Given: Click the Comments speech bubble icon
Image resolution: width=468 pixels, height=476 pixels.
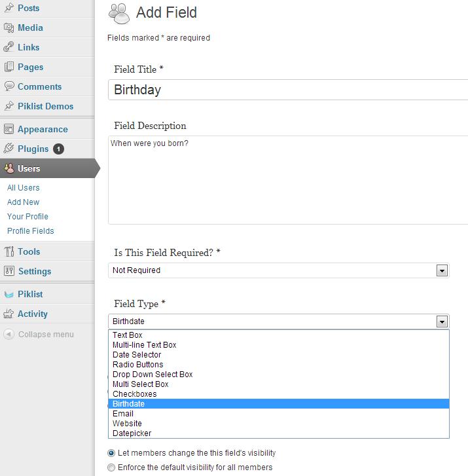Looking at the screenshot, I should 9,86.
